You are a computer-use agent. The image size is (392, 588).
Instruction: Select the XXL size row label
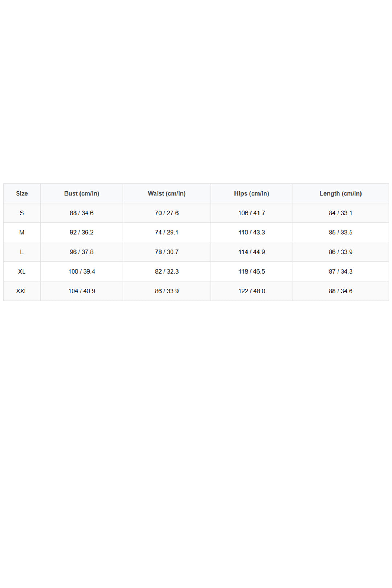pos(22,291)
